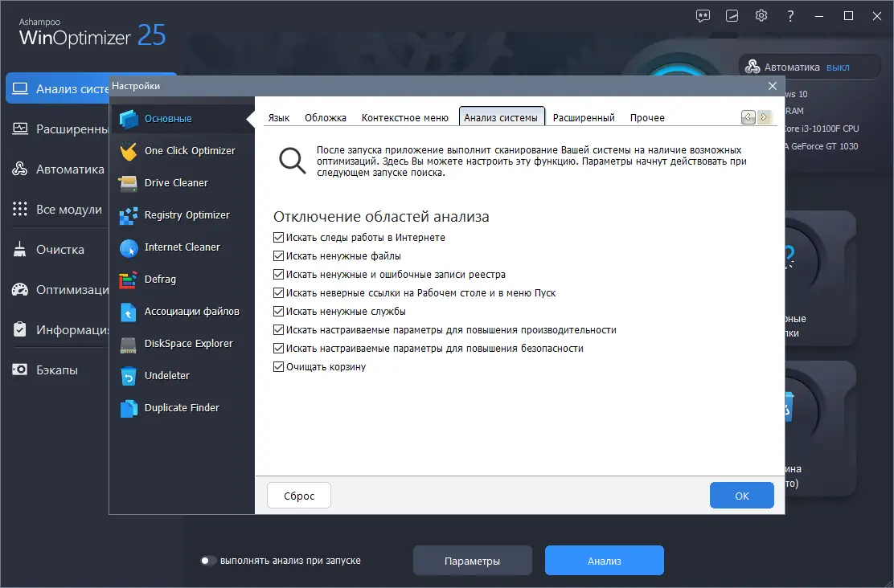Uncheck Искать ненужные и ошибочные записи реестра
894x588 pixels.
(278, 275)
